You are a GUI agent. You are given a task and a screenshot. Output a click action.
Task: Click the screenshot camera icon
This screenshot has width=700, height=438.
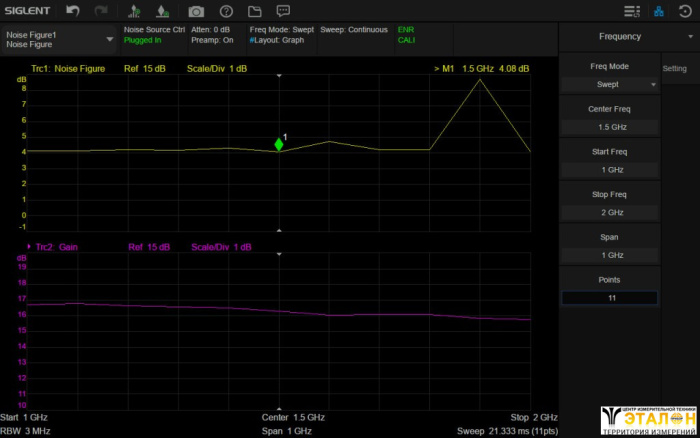pos(196,11)
